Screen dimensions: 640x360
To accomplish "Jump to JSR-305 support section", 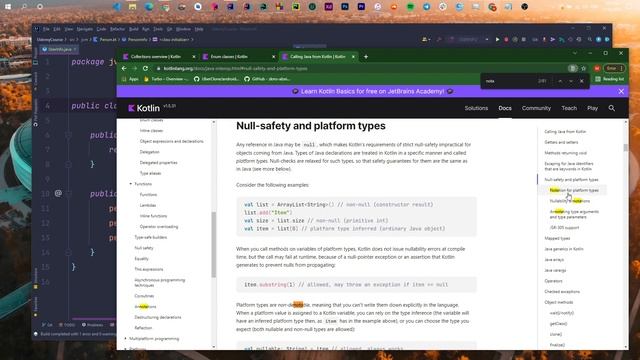I will (564, 227).
